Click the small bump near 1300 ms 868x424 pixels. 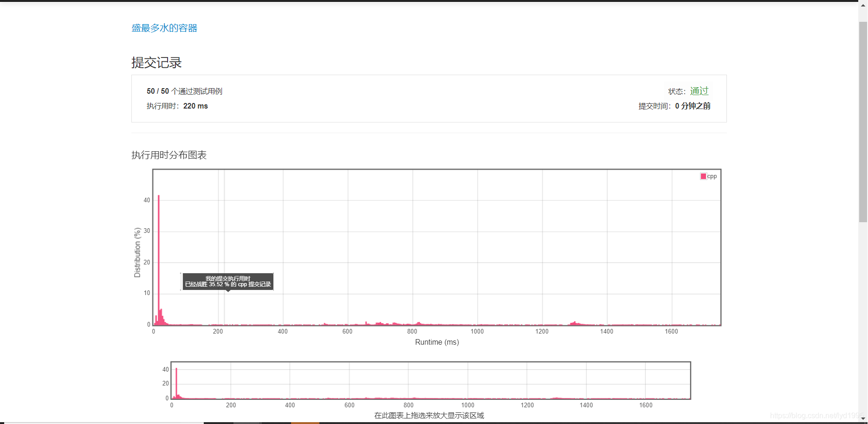(575, 323)
